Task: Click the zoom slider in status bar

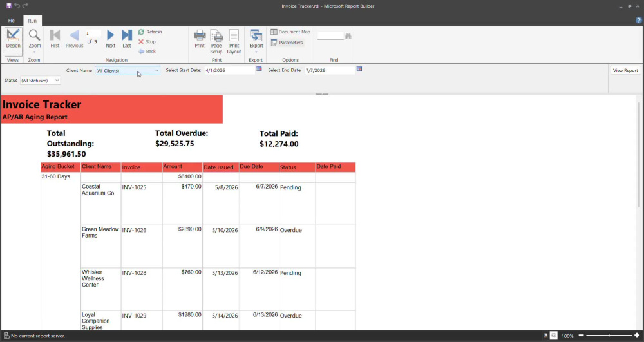Action: (x=609, y=336)
